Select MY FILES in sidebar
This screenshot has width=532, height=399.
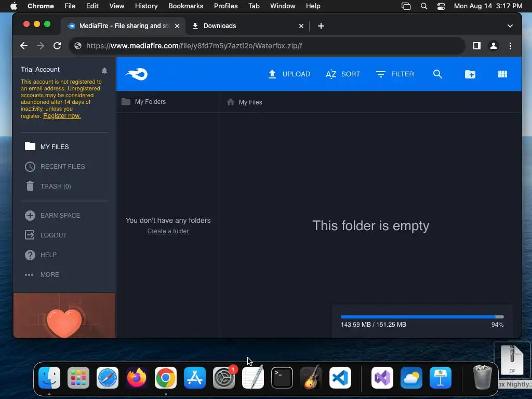pos(47,147)
